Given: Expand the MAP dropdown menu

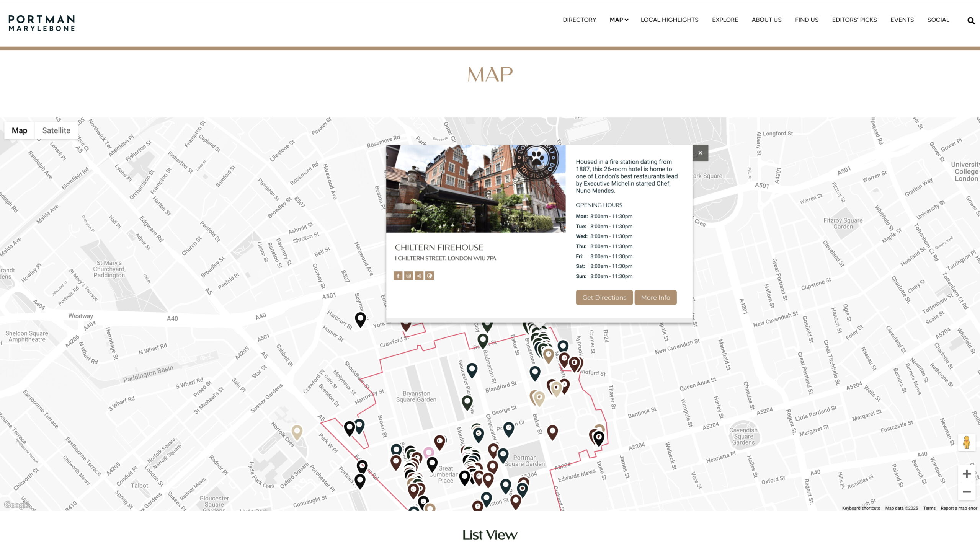Looking at the screenshot, I should pos(619,20).
